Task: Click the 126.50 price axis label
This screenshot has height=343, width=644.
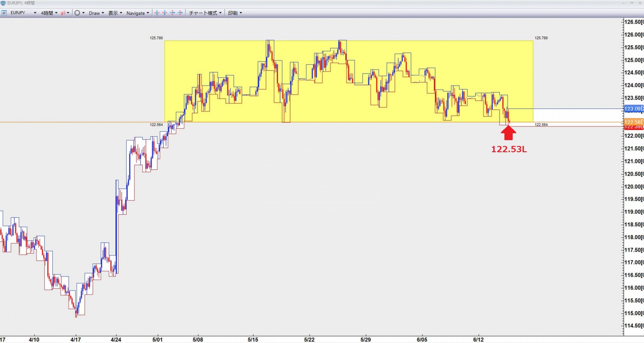Action: [x=634, y=22]
